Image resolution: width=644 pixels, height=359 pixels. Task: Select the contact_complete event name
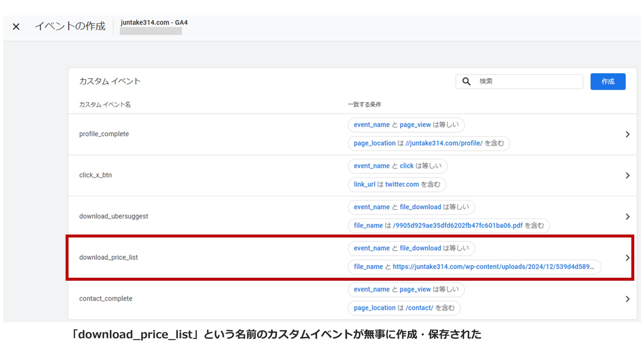coord(106,299)
